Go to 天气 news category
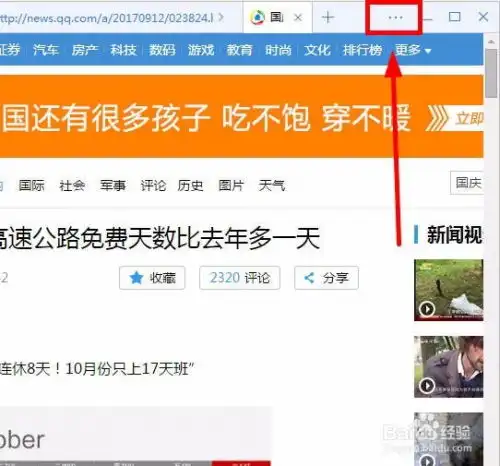Screen dimensions: 500x466 tap(272, 185)
